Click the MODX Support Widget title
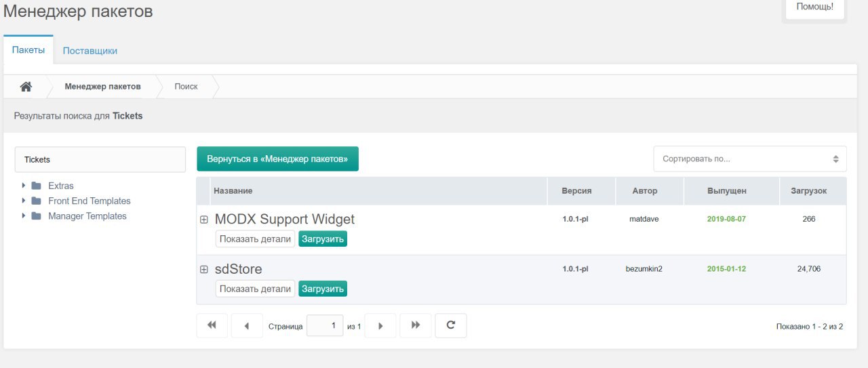868x368 pixels. click(x=285, y=220)
